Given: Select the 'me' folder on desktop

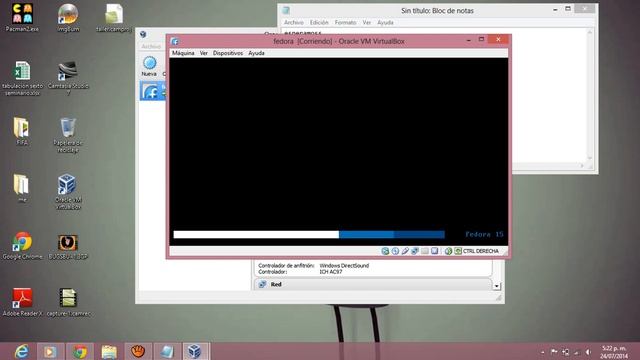Looking at the screenshot, I should point(22,188).
